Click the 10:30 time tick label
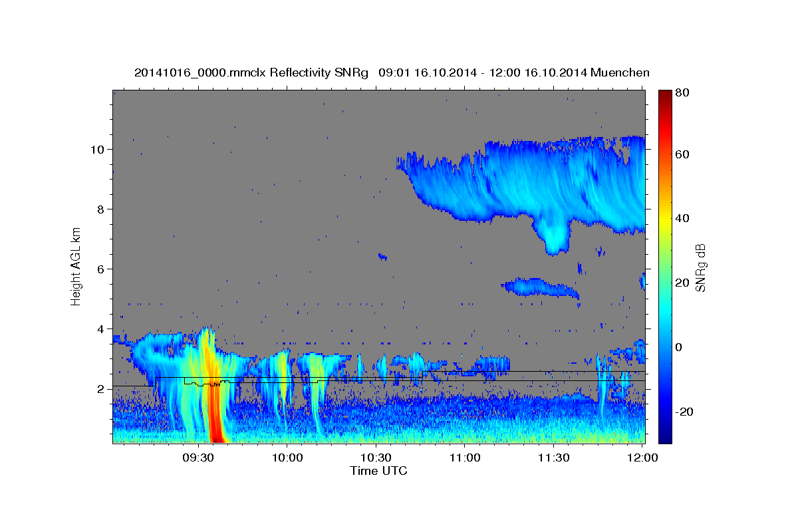This screenshot has height=532, width=798. pos(376,458)
